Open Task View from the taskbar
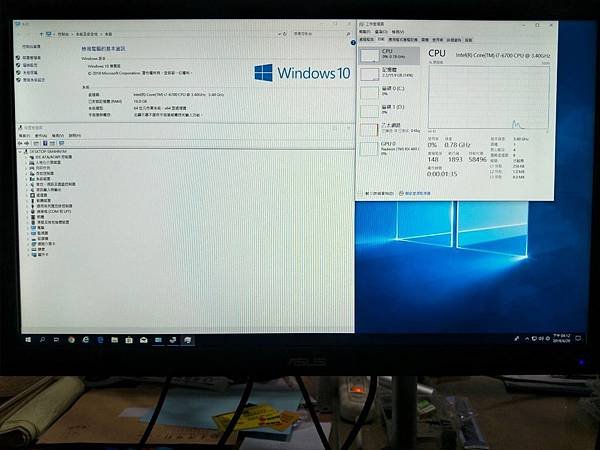The height and width of the screenshot is (450, 600). (57, 339)
